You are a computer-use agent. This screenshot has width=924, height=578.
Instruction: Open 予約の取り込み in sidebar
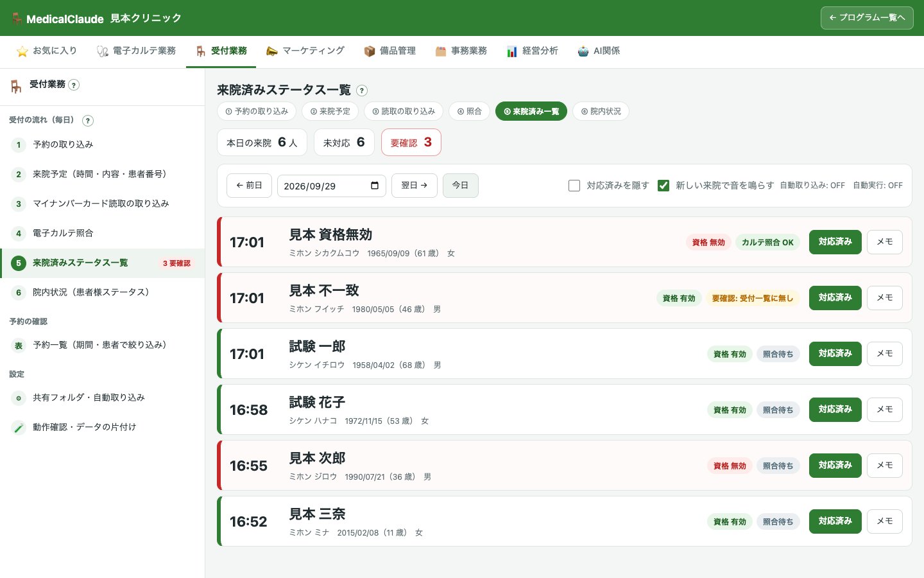[x=103, y=145]
